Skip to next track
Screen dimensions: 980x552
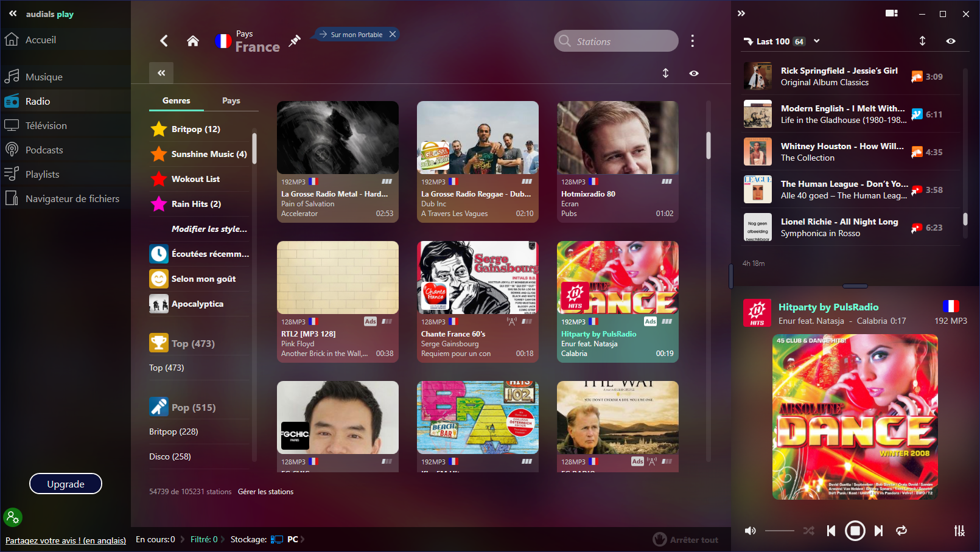click(x=878, y=531)
